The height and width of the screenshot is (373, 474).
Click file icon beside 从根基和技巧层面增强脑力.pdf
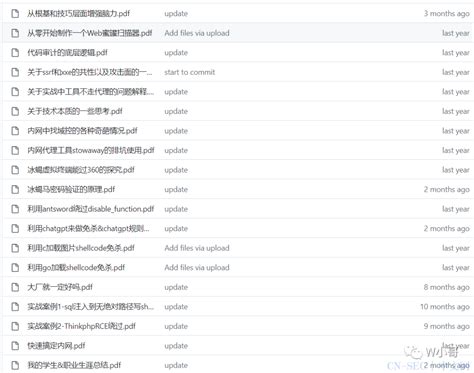click(x=15, y=14)
